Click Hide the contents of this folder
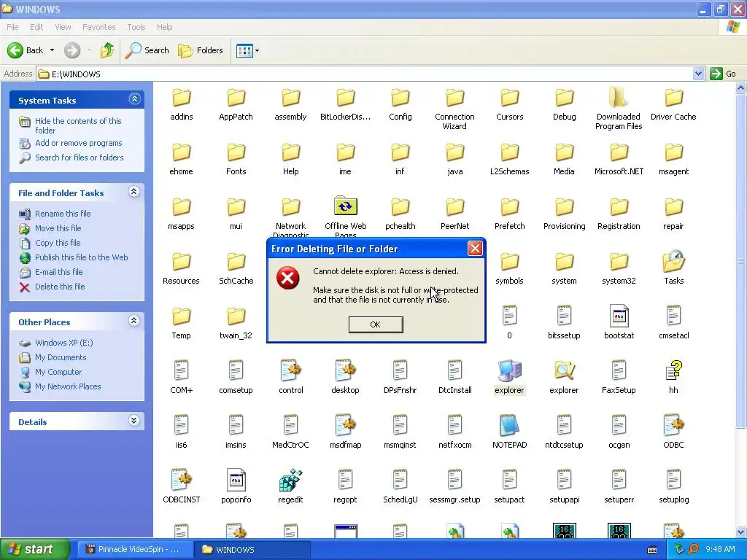 (x=77, y=125)
